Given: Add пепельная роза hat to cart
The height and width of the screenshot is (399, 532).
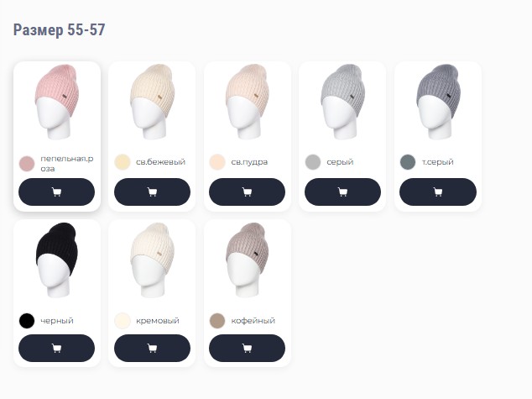Looking at the screenshot, I should point(57,192).
